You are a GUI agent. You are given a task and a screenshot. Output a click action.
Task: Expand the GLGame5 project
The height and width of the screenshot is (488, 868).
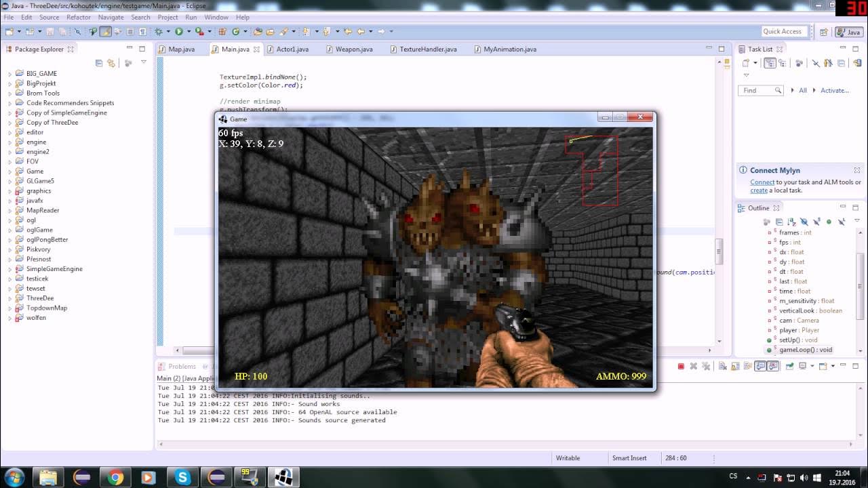[9, 181]
